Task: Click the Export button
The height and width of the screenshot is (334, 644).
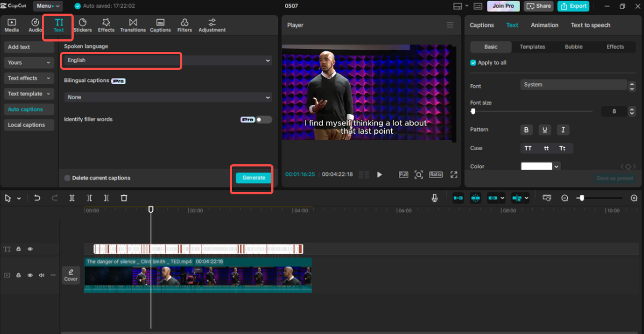Action: pos(573,6)
